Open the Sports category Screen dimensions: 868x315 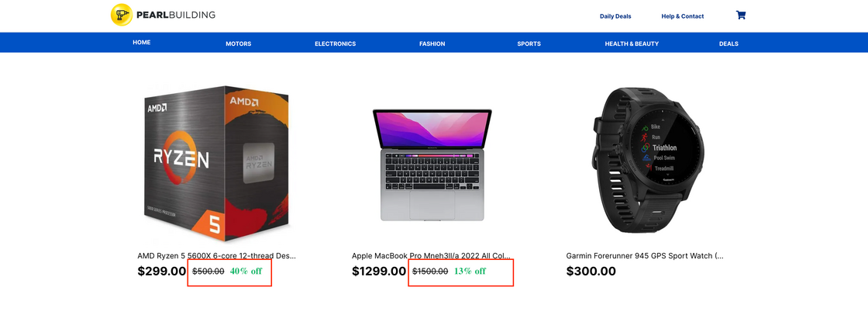point(529,44)
